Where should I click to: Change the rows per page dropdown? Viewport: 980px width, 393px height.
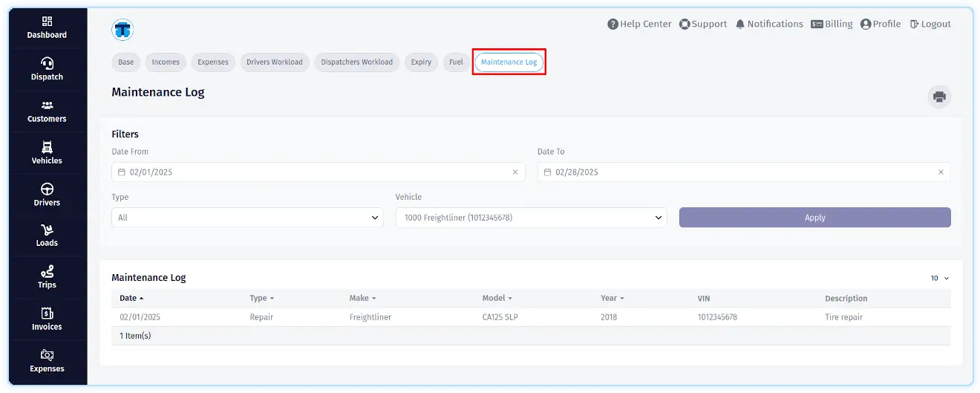940,278
